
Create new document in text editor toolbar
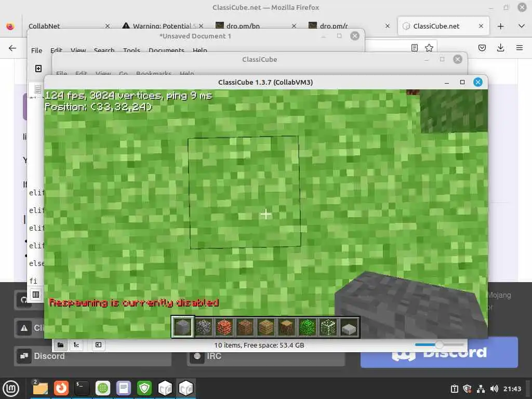click(38, 69)
